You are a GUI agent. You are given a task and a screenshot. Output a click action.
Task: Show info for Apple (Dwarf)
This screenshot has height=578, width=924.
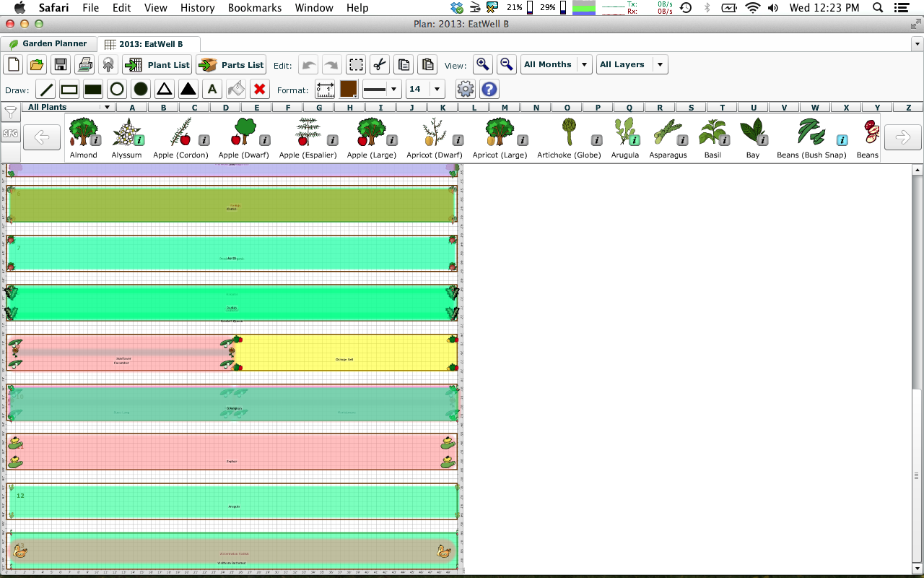(x=265, y=140)
